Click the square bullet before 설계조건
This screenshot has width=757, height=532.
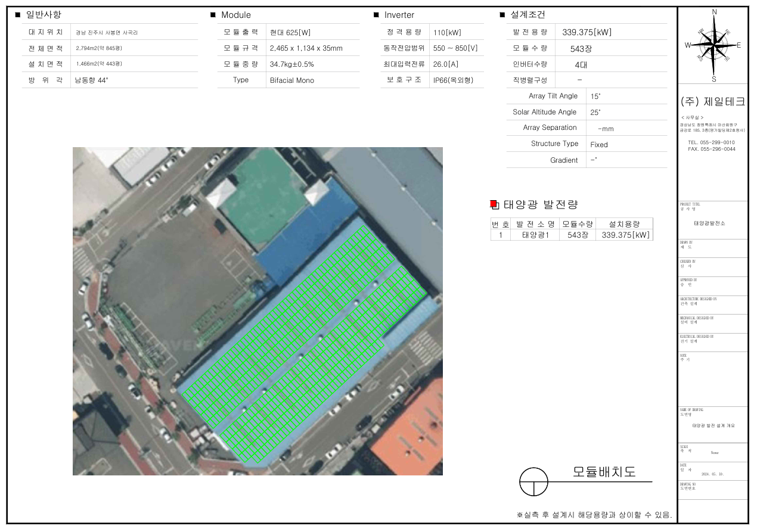502,15
